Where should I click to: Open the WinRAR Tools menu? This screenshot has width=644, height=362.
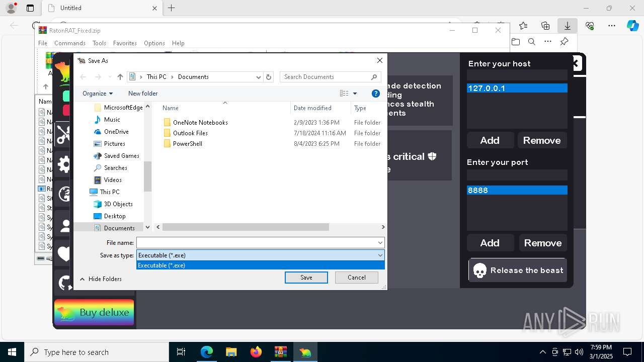pos(99,43)
